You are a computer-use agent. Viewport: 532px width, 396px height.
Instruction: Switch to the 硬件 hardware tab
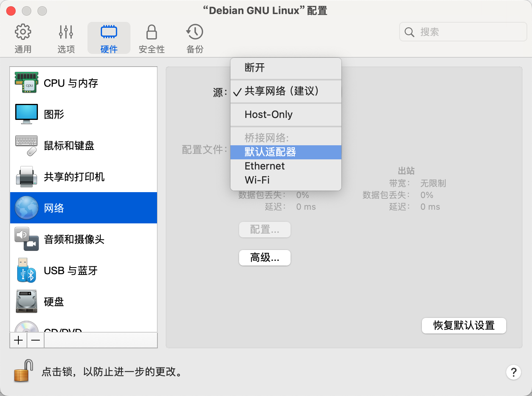pos(109,38)
